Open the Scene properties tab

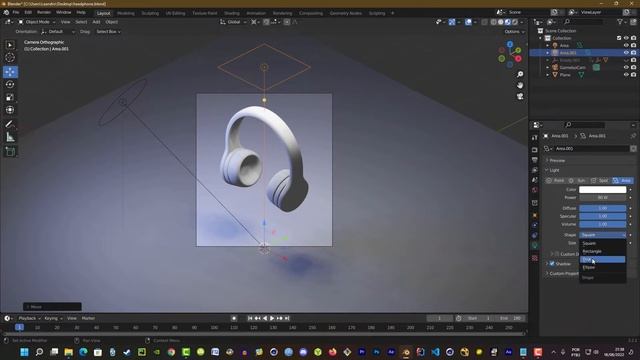click(535, 180)
